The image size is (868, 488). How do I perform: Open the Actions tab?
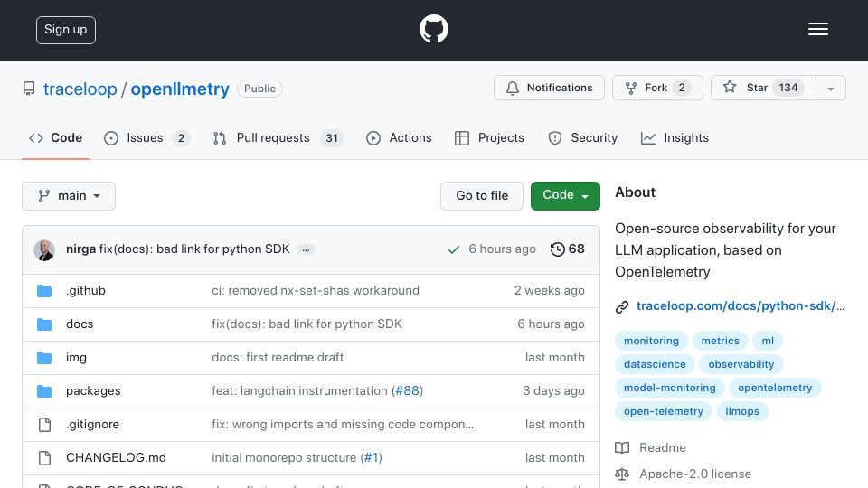click(399, 137)
